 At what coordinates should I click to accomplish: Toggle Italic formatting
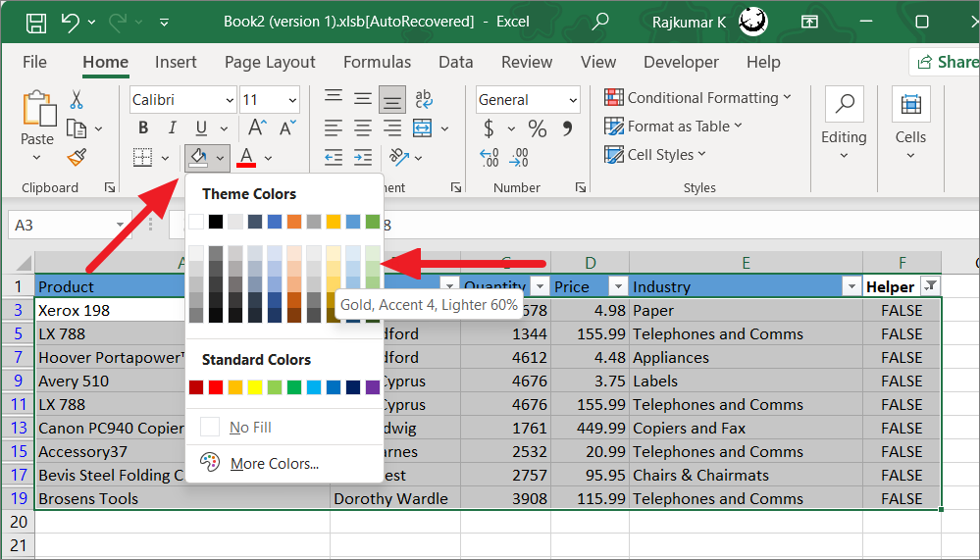coord(172,128)
